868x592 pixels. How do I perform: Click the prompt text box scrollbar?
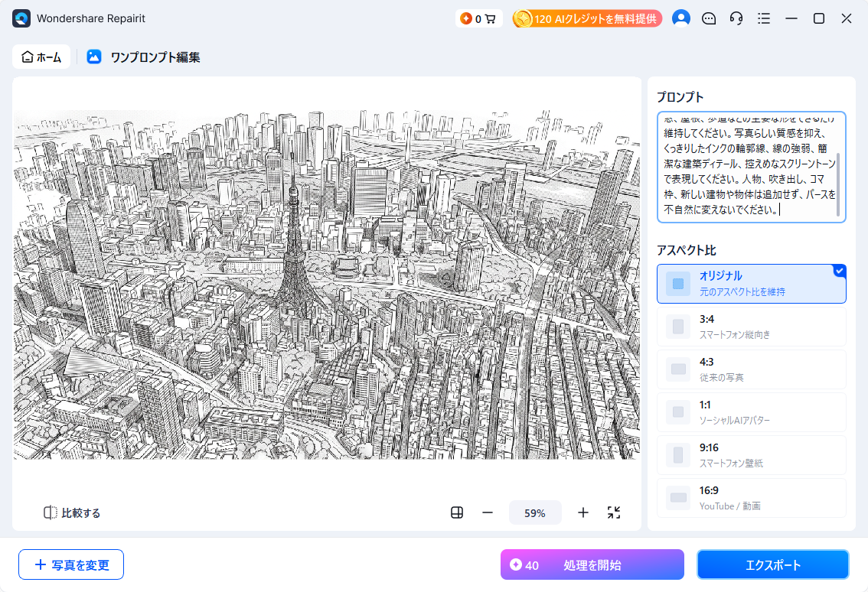838,185
